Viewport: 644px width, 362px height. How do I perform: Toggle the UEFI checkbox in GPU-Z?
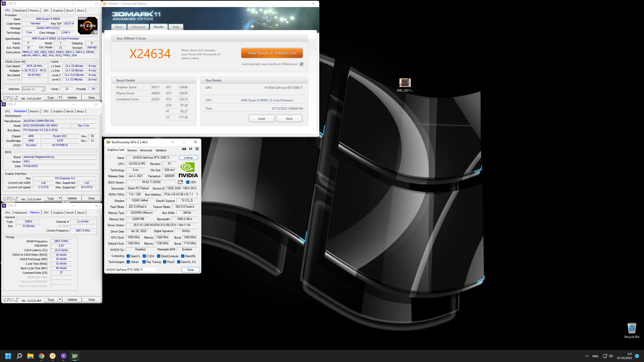188,182
